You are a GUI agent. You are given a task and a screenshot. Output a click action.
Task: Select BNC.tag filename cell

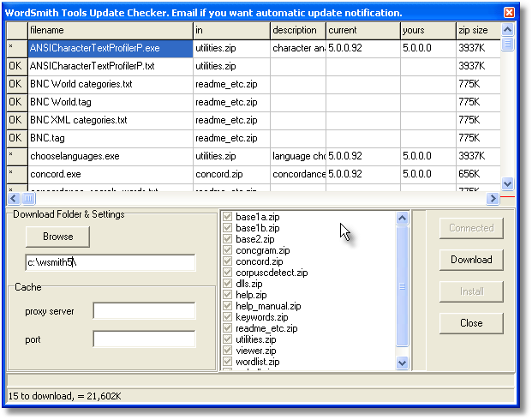point(111,138)
